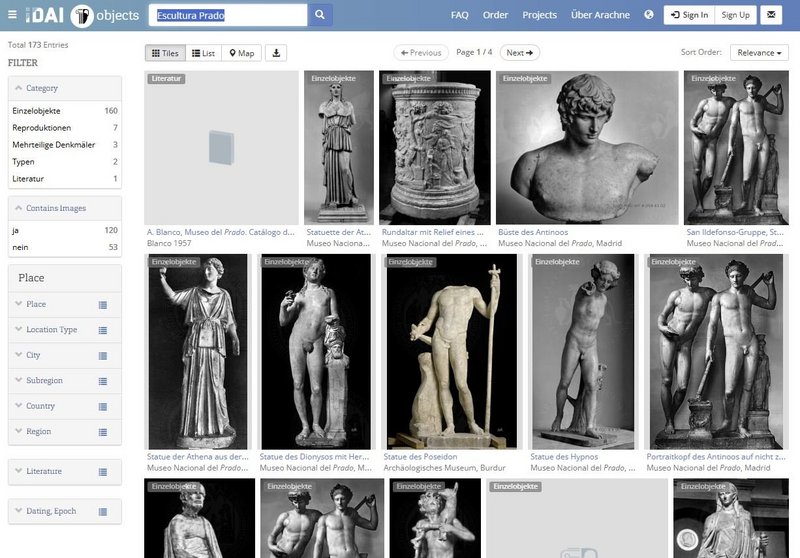The width and height of the screenshot is (800, 558).
Task: Click the Sign In button
Action: point(689,15)
